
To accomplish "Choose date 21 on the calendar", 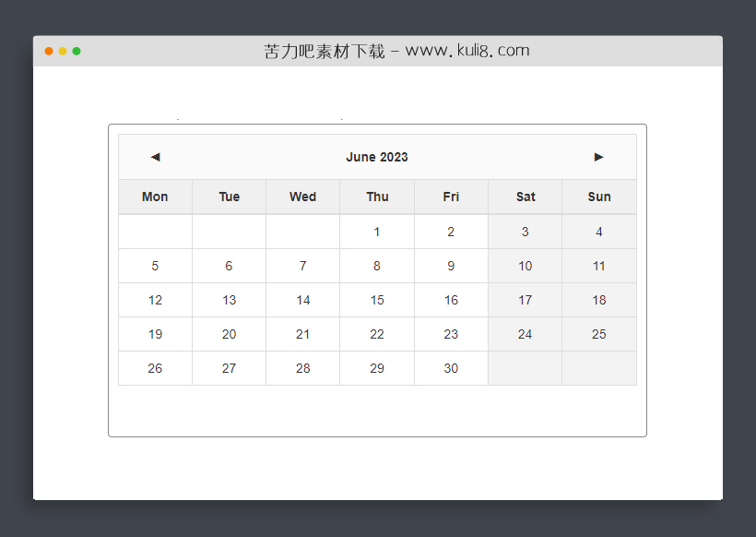I will (302, 334).
